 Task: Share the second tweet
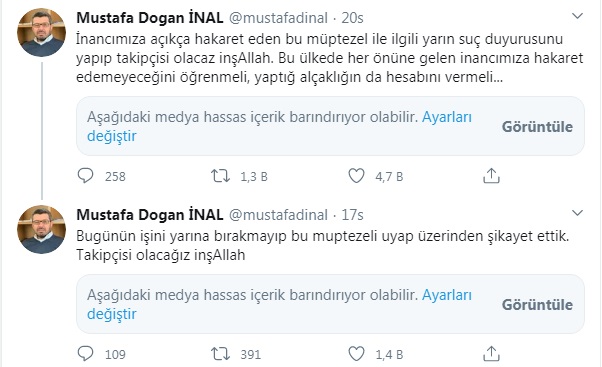(x=491, y=354)
